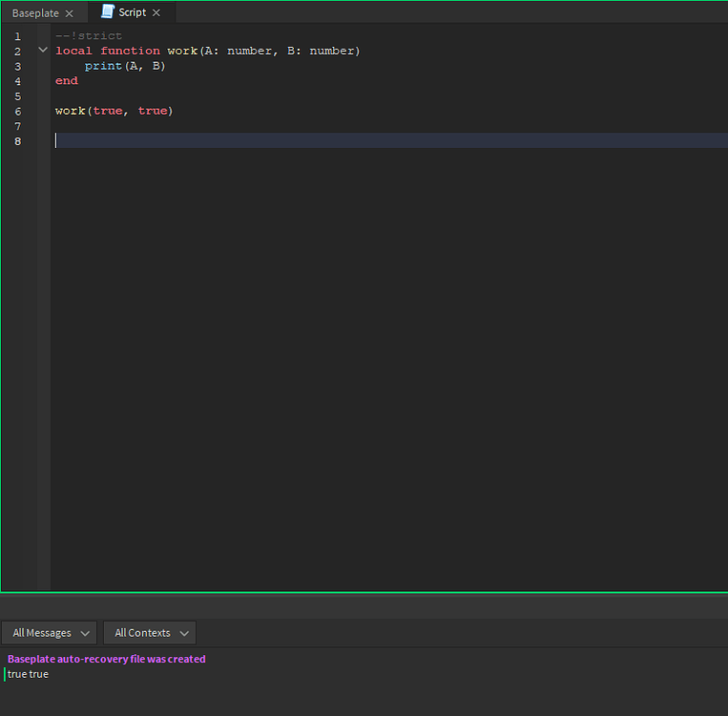Viewport: 728px width, 716px height.
Task: Place cursor on the --!strict comment
Action: point(89,36)
